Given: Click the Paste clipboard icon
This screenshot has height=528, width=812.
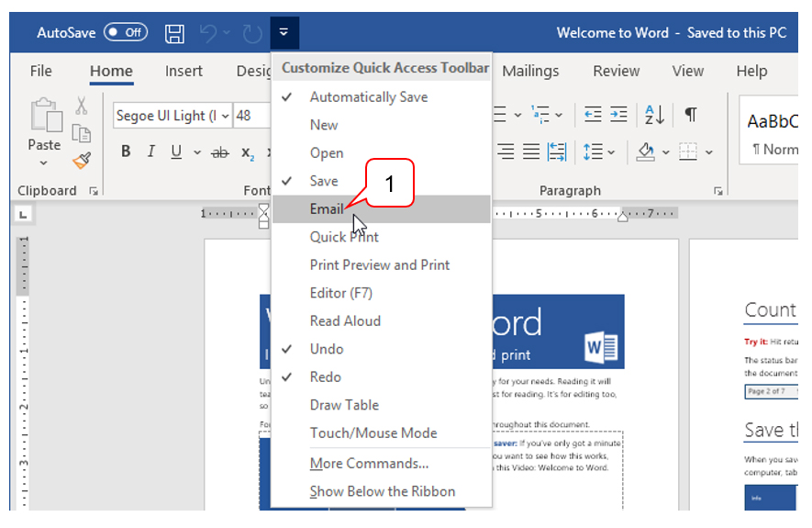Looking at the screenshot, I should [46, 115].
